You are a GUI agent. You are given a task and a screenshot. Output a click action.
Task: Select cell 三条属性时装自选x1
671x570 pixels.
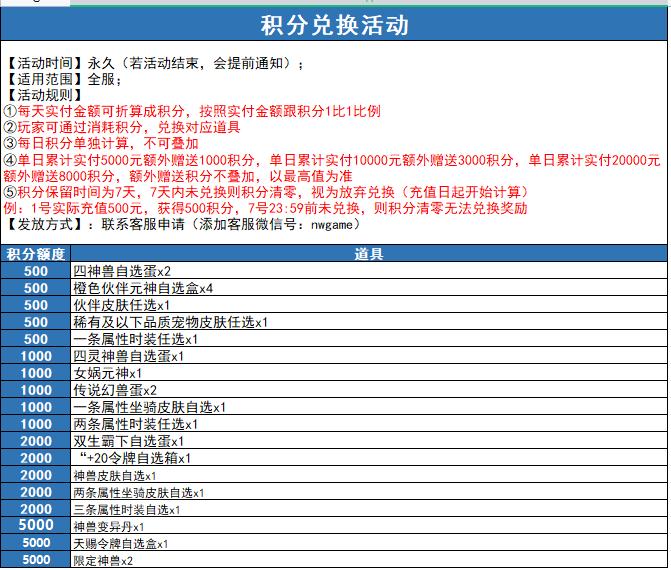369,509
